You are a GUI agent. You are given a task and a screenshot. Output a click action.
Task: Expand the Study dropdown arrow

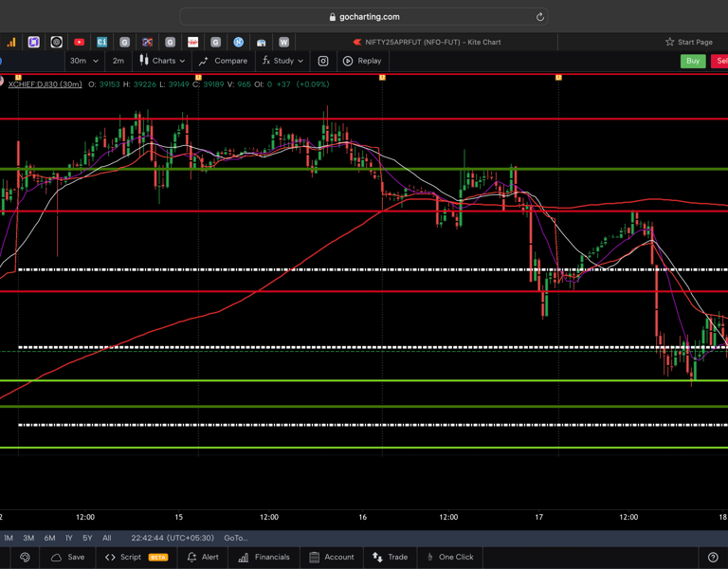coord(300,61)
